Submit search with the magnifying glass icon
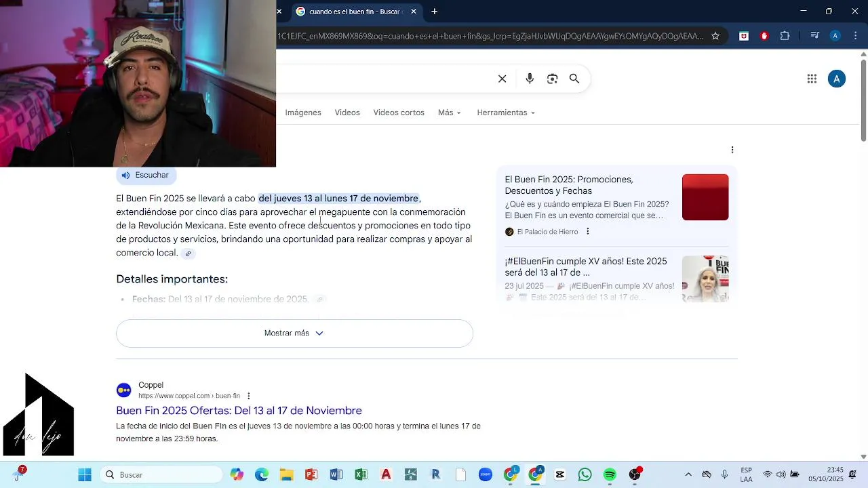The width and height of the screenshot is (868, 488). (574, 79)
